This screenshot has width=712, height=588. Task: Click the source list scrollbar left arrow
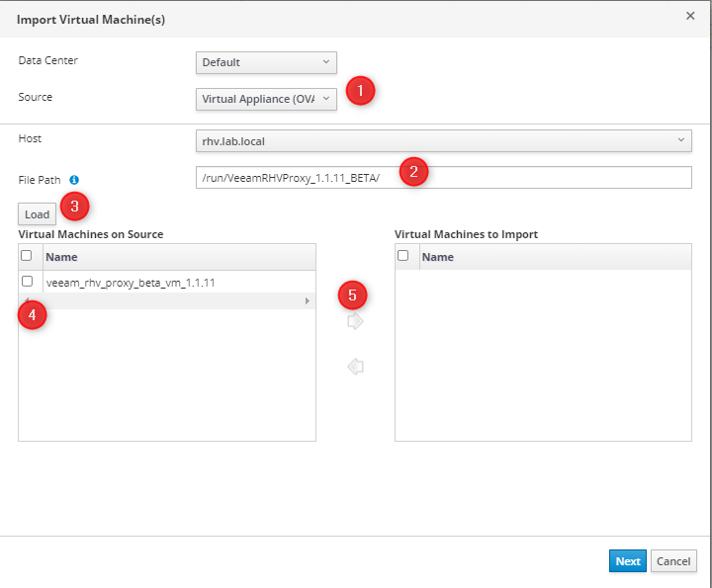coord(25,300)
